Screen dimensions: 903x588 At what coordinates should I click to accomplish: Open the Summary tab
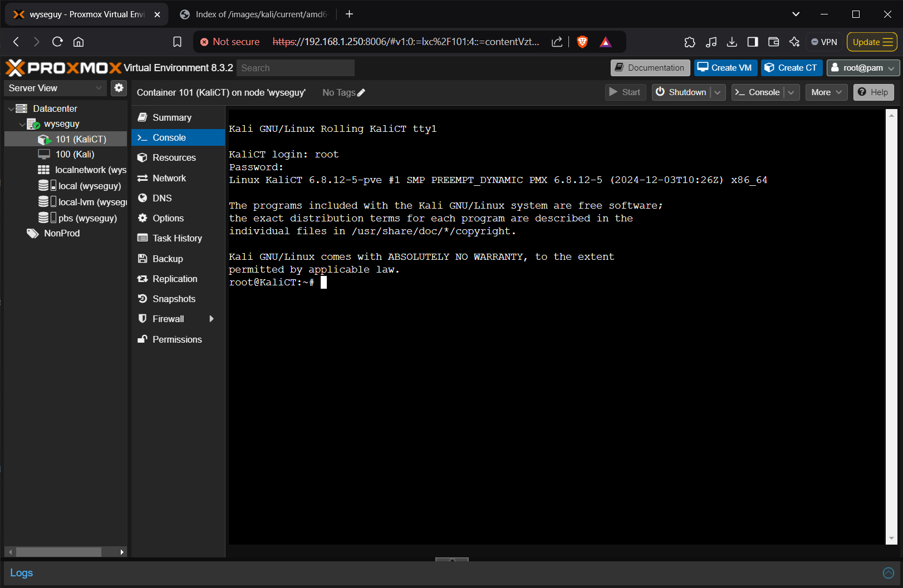click(178, 117)
